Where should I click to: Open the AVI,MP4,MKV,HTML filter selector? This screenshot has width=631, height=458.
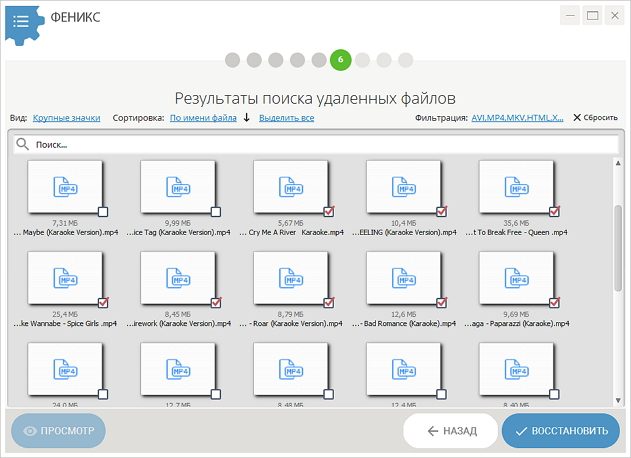point(518,118)
